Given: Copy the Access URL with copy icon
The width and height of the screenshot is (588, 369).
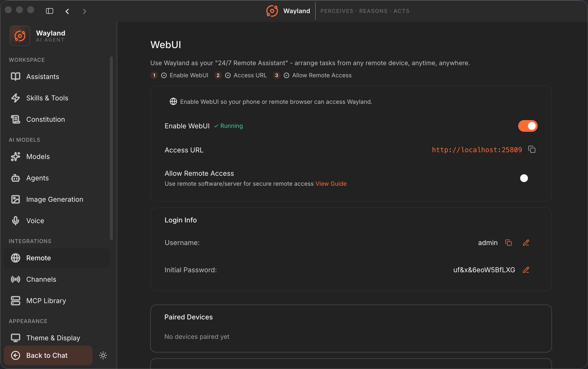Looking at the screenshot, I should pyautogui.click(x=532, y=149).
